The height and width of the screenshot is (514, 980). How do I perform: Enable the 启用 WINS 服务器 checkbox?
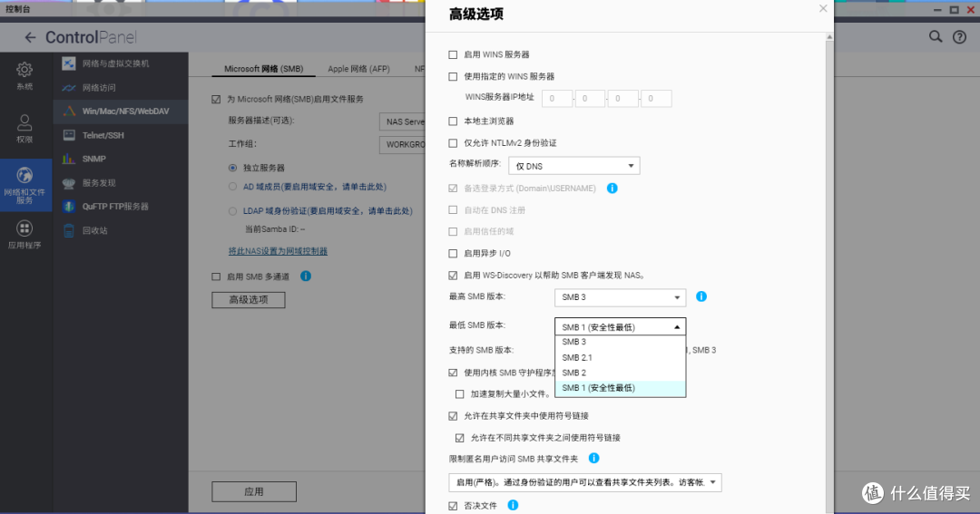(453, 55)
